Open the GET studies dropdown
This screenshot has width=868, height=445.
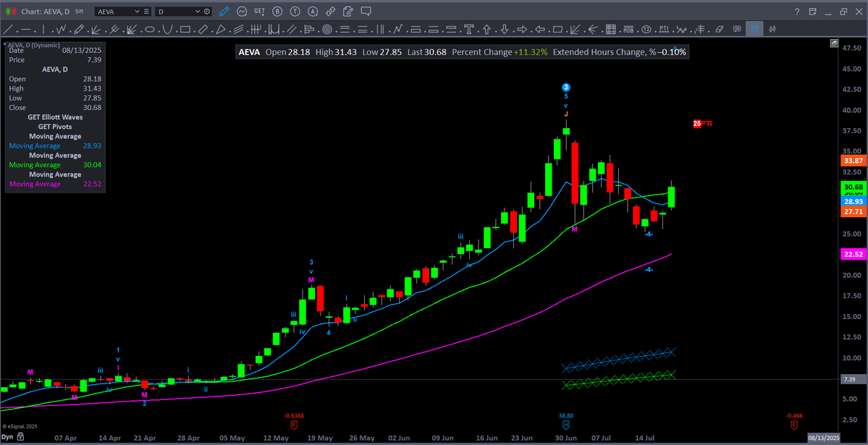259,11
